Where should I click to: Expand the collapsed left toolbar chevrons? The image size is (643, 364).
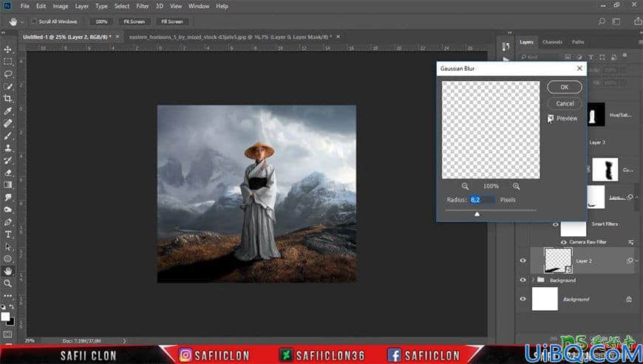click(3, 32)
